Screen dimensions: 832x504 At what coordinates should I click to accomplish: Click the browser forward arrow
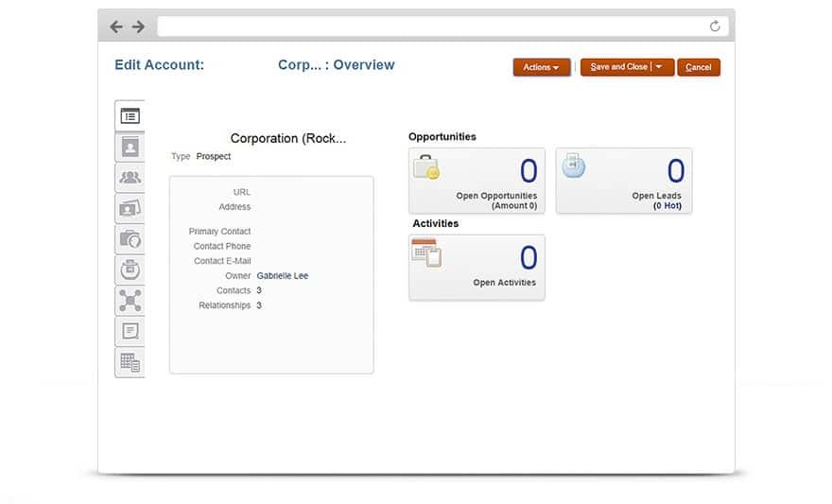click(x=138, y=26)
